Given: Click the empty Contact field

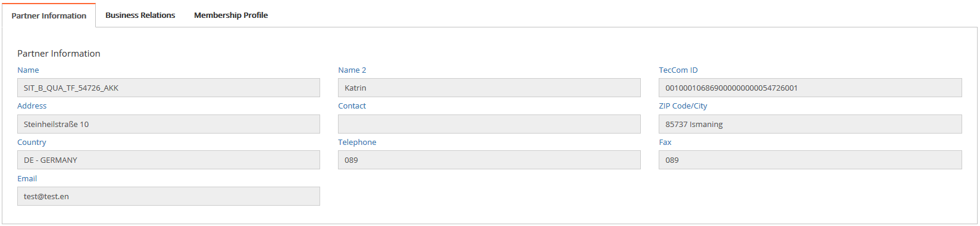Looking at the screenshot, I should [489, 124].
